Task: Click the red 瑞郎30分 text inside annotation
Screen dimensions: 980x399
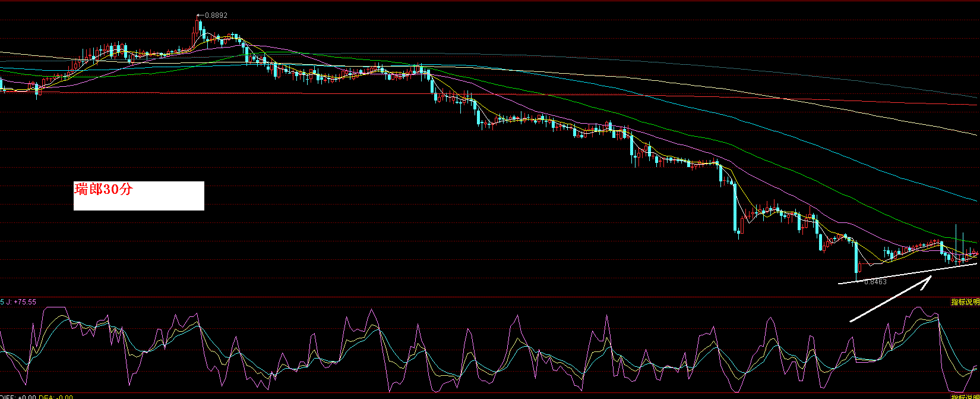Action: click(x=104, y=190)
